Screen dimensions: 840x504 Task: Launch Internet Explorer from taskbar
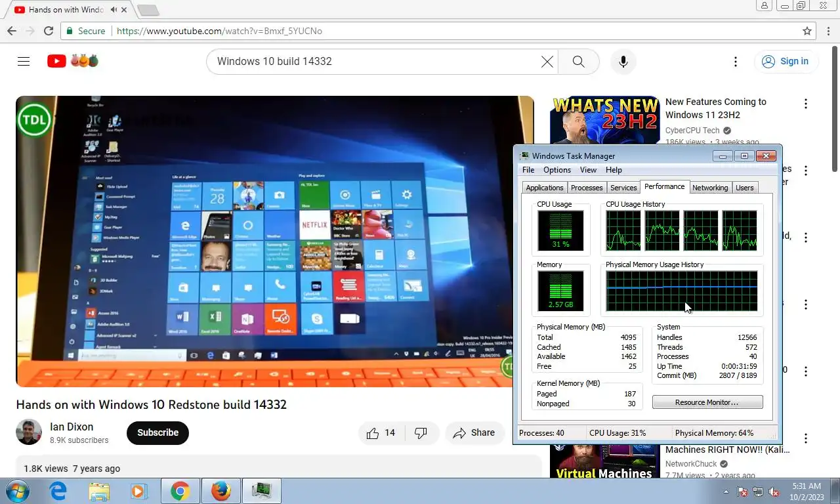[x=58, y=491]
